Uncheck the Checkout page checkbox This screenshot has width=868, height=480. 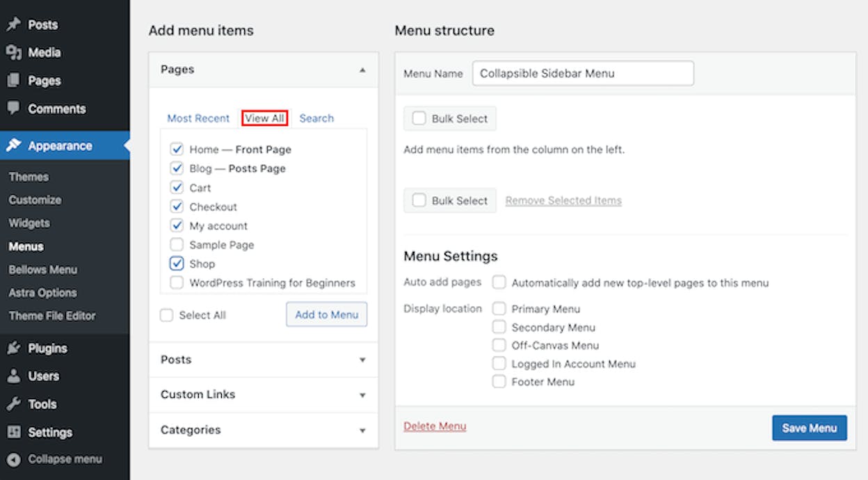click(x=177, y=207)
